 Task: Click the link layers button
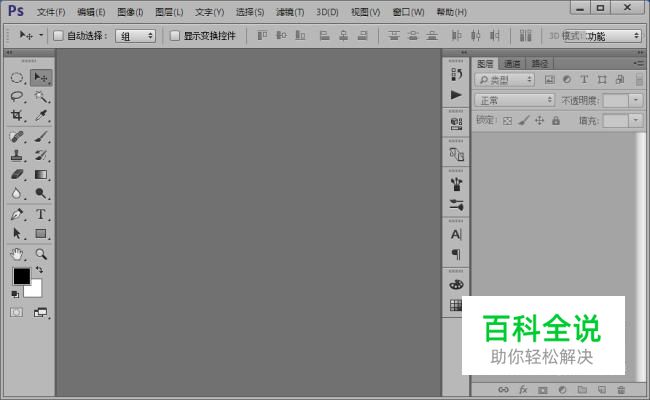(503, 390)
